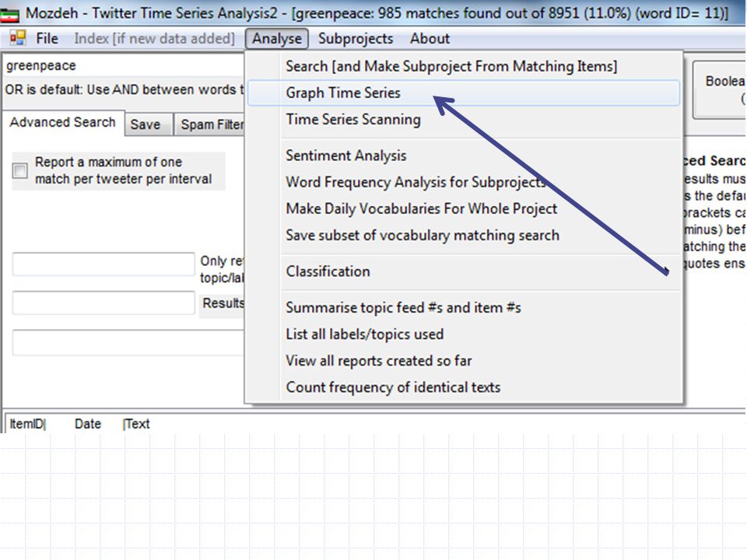Click the icon left of File menu
Viewport: 747px width, 560px height.
tap(18, 37)
